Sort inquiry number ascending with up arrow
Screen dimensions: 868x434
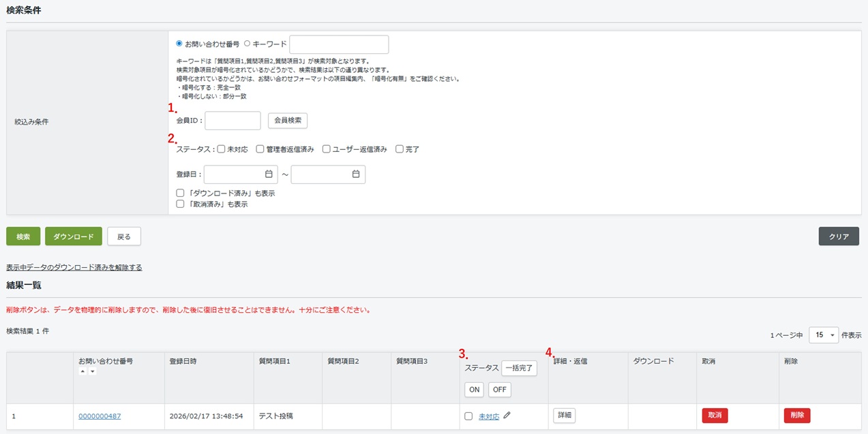83,371
